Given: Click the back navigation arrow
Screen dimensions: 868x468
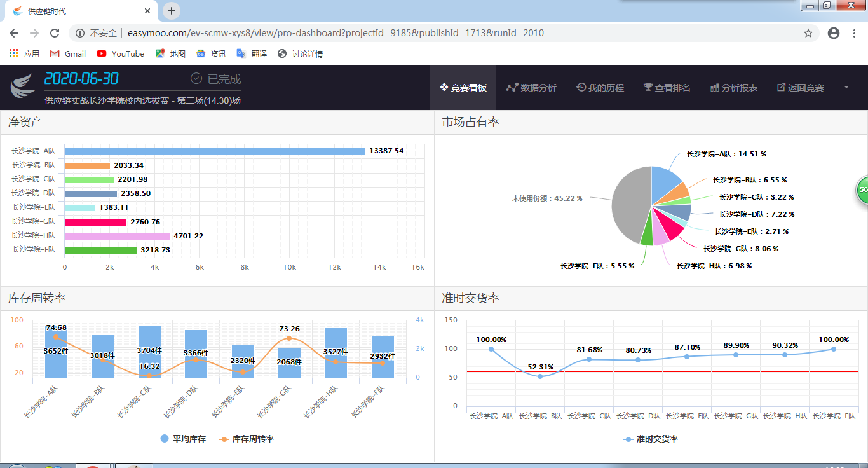Looking at the screenshot, I should click(14, 33).
